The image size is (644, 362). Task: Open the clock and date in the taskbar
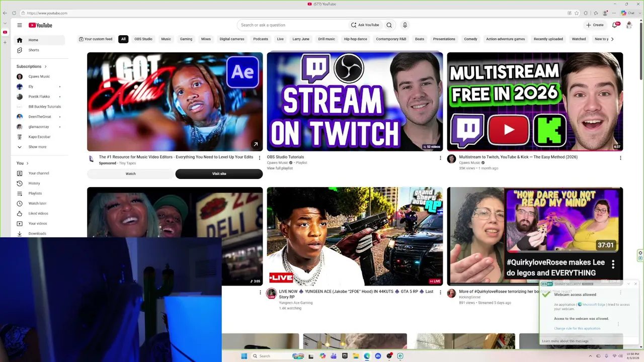[633, 356]
